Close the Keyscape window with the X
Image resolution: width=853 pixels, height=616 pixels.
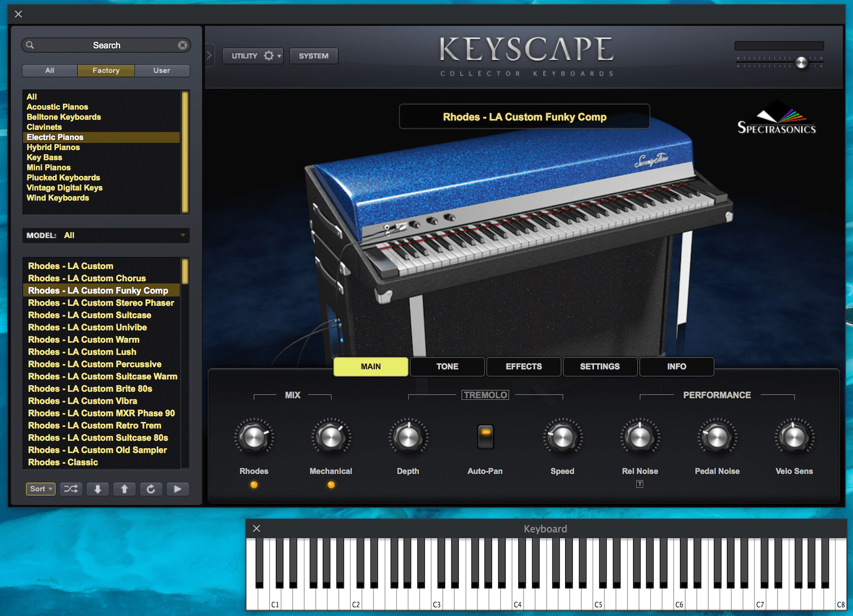coord(18,14)
